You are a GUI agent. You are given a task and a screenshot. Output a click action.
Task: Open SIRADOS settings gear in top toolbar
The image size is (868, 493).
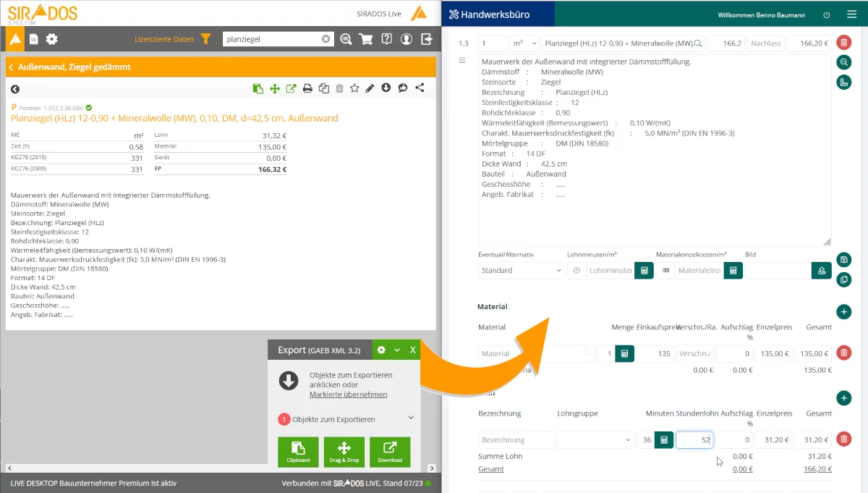52,39
